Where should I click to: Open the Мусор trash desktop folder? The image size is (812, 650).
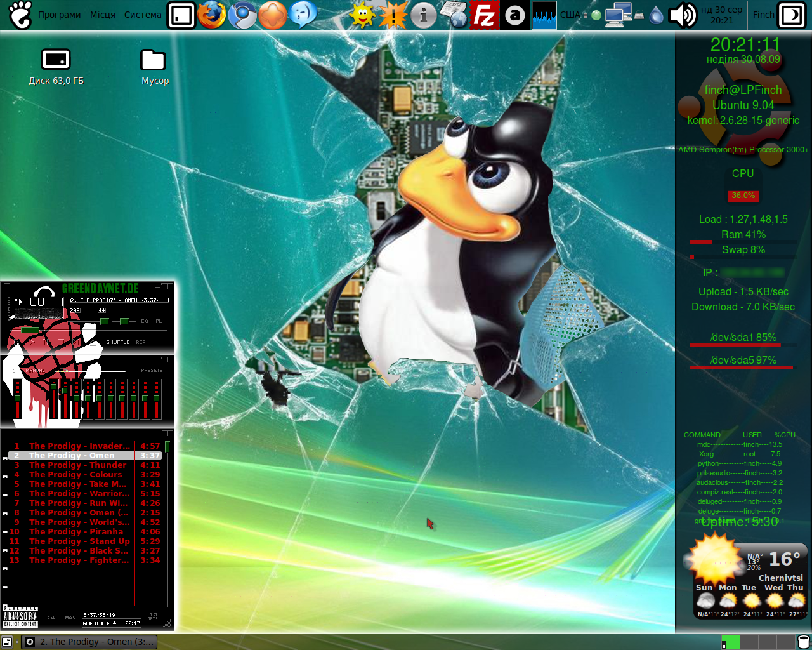153,67
